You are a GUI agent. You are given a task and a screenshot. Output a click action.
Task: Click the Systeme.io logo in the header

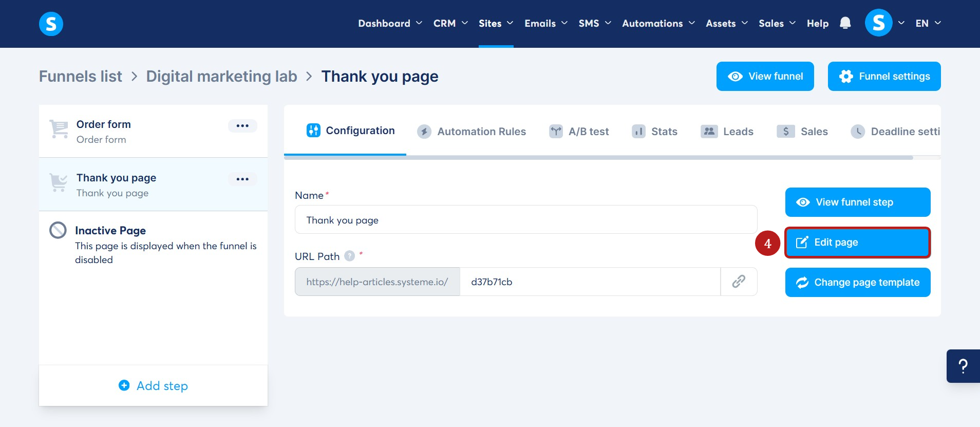pos(51,24)
